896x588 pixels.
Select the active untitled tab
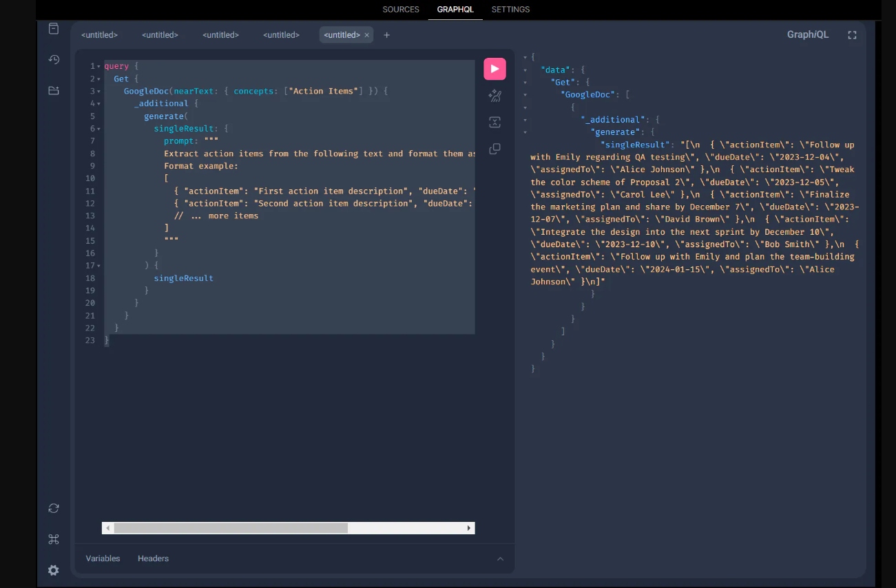[x=342, y=35]
